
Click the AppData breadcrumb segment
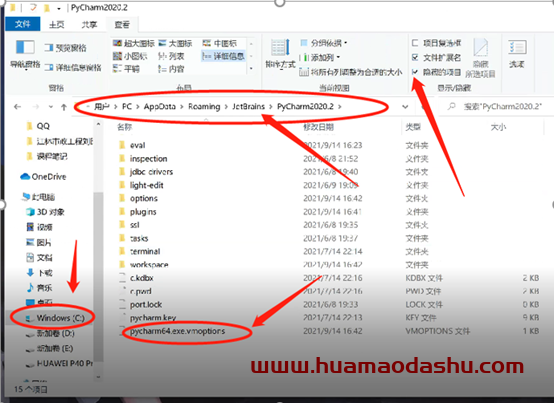159,106
